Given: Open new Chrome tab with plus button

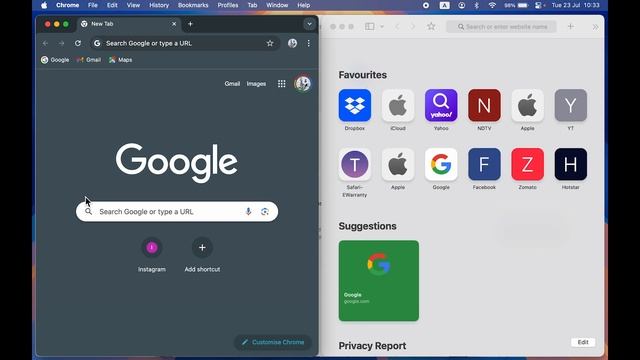Looking at the screenshot, I should pyautogui.click(x=190, y=24).
